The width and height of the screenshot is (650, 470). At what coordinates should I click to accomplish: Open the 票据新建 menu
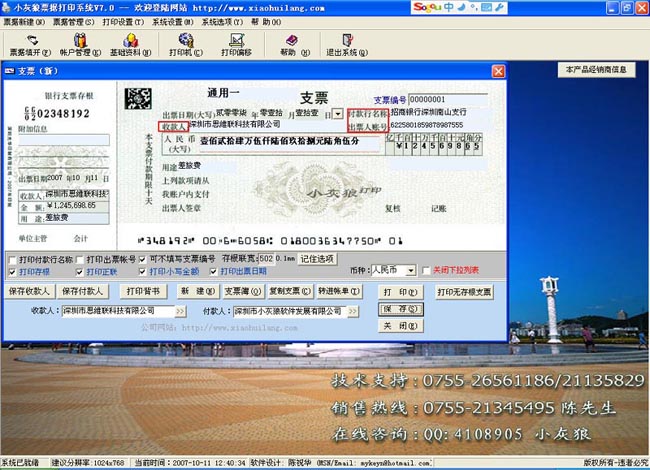(24, 21)
